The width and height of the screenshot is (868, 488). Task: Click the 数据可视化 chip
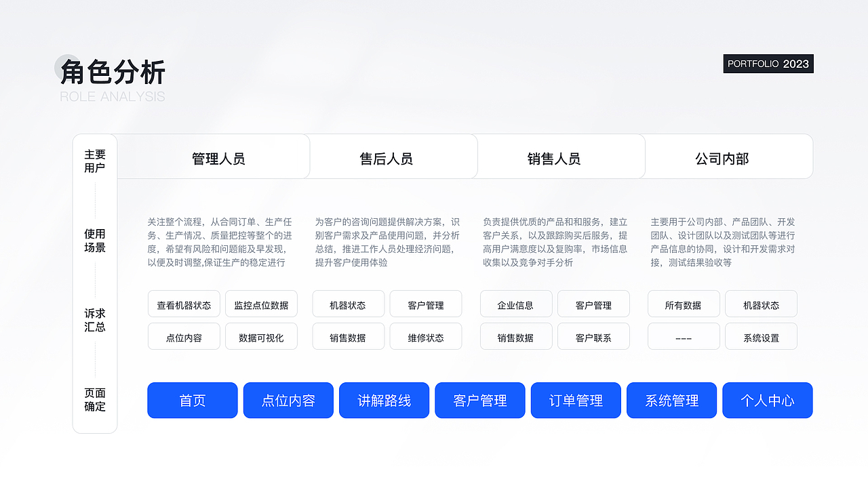coord(261,337)
